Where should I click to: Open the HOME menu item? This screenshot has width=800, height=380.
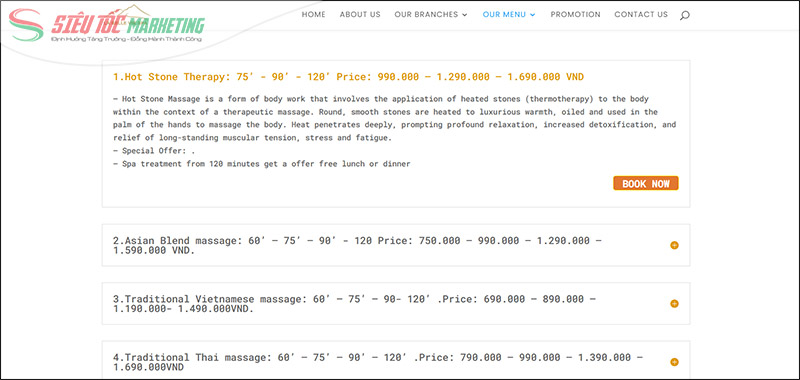(x=313, y=15)
